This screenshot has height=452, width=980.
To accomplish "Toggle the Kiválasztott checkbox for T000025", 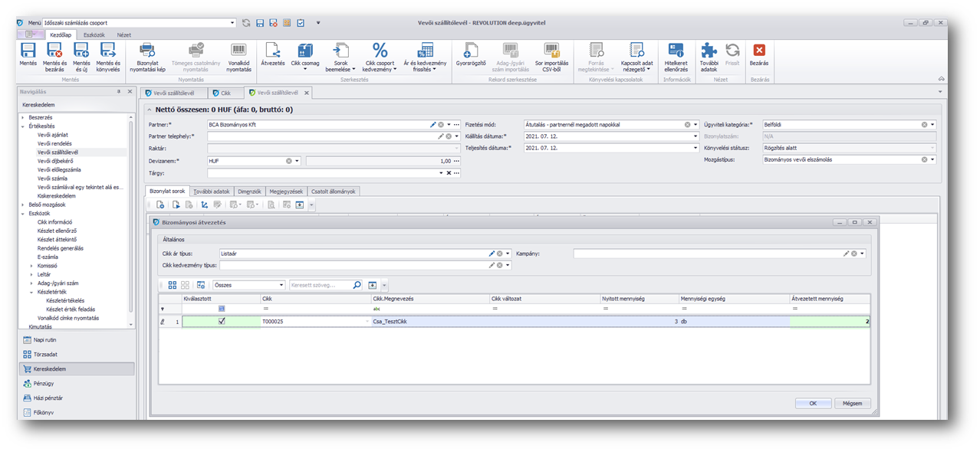I will click(222, 322).
